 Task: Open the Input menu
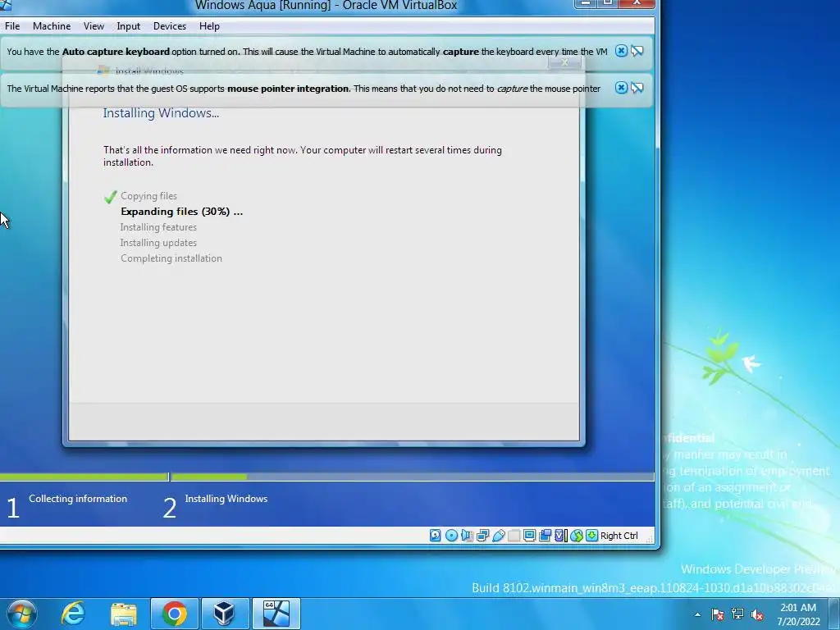129,25
